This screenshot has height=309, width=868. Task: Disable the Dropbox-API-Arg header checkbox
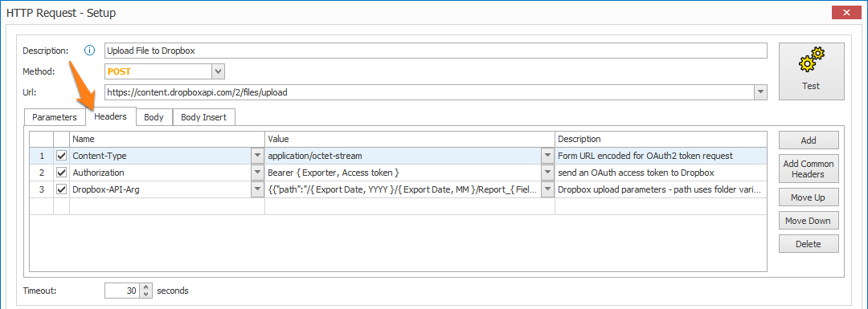(61, 189)
